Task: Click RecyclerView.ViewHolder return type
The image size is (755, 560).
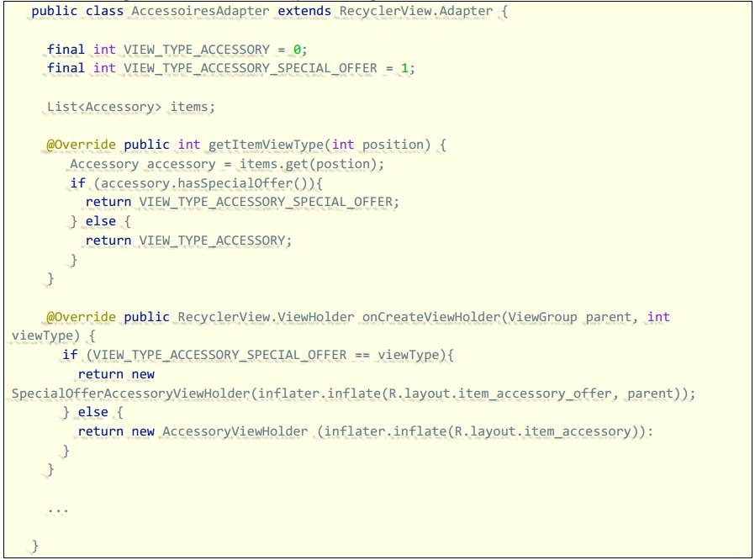Action: (x=266, y=317)
